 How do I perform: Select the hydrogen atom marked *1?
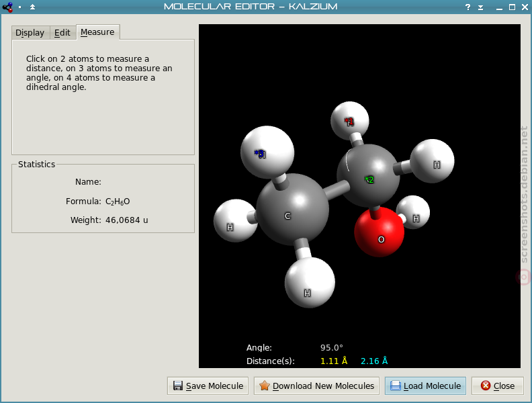[350, 121]
